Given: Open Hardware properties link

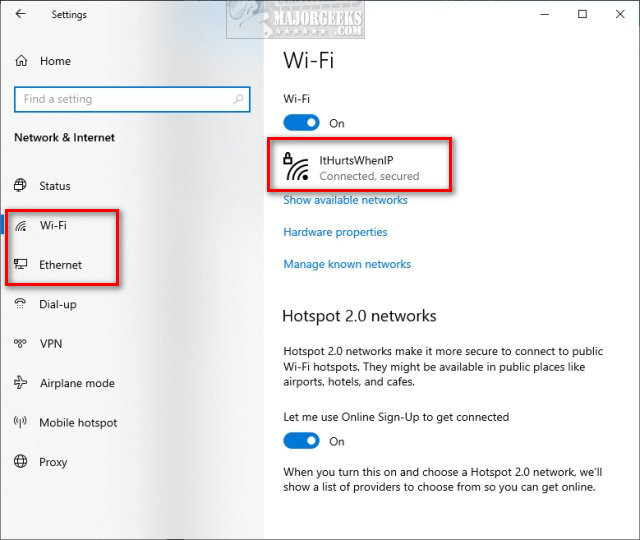Looking at the screenshot, I should pyautogui.click(x=335, y=232).
